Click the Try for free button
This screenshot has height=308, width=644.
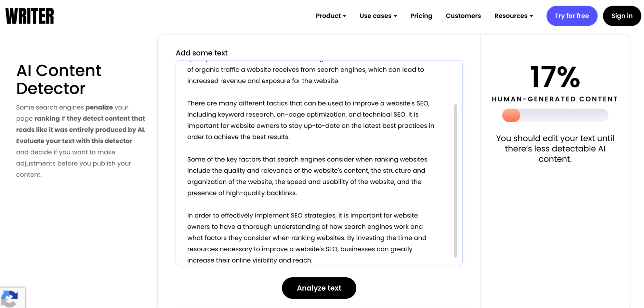[x=572, y=16]
